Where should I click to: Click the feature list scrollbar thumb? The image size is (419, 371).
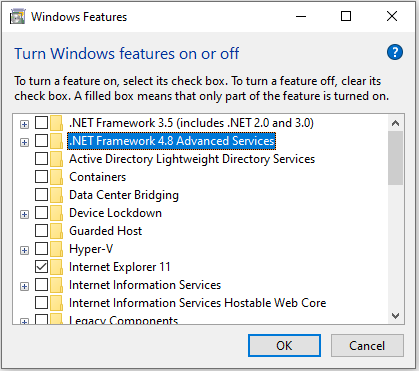(396, 158)
